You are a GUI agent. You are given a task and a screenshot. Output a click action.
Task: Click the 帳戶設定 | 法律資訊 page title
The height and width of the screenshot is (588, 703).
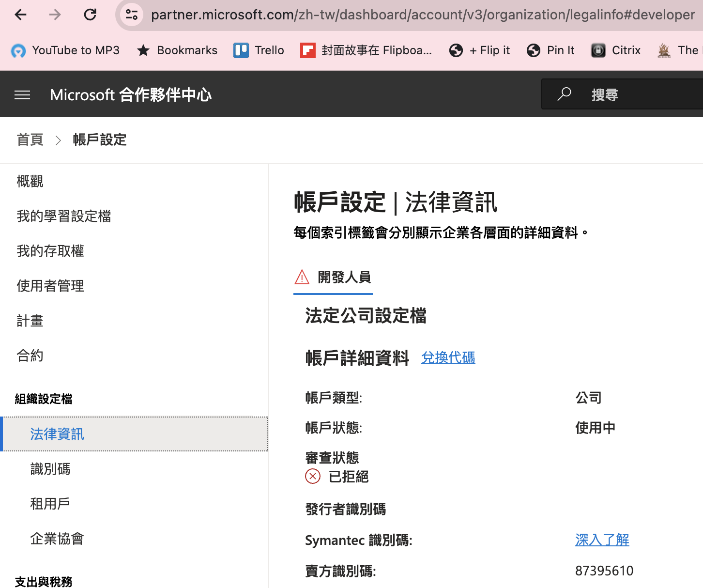pos(396,202)
